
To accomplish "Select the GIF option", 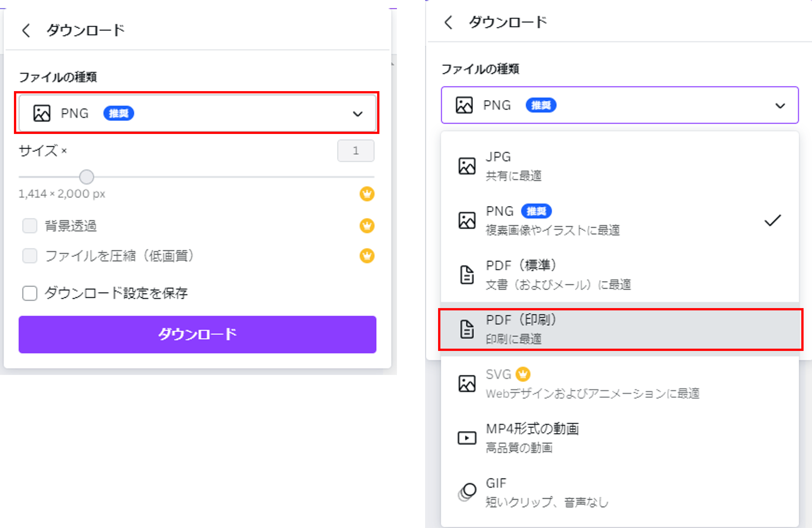I will (x=620, y=492).
